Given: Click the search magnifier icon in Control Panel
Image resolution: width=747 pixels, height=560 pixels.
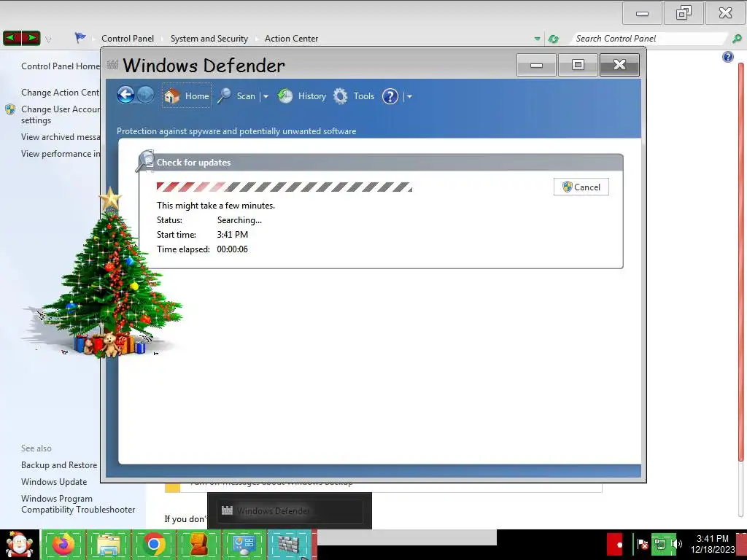Looking at the screenshot, I should pos(737,39).
